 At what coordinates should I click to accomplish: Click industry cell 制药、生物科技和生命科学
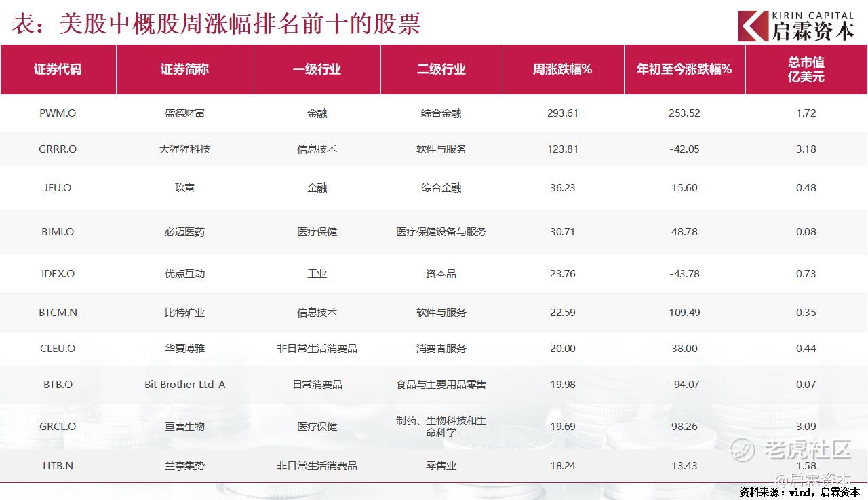tap(441, 426)
